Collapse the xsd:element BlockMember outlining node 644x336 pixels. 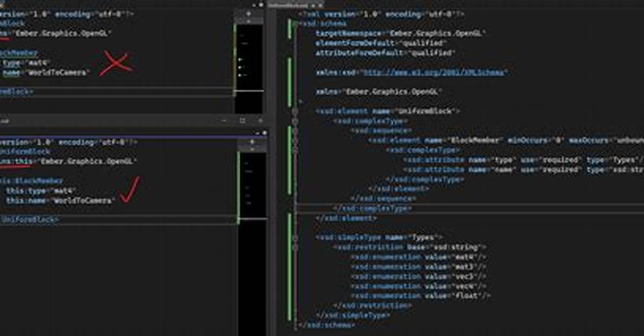[295, 140]
